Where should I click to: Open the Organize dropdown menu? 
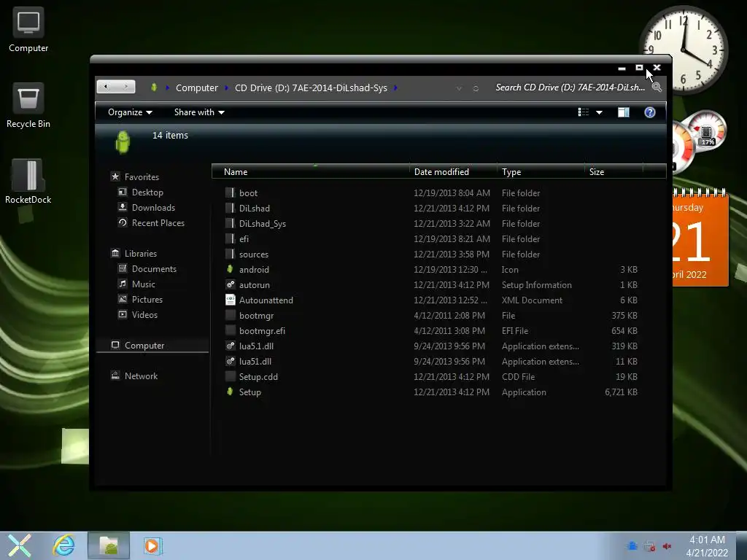click(x=130, y=112)
